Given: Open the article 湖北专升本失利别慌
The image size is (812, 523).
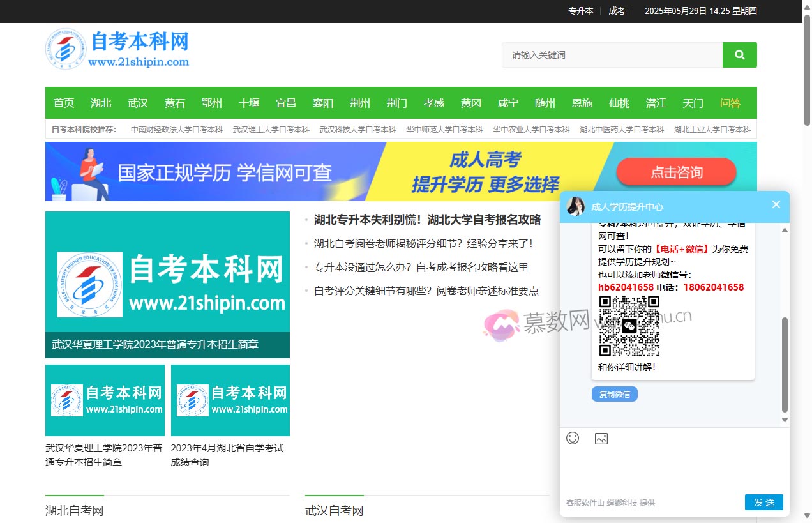Looking at the screenshot, I should tap(428, 220).
